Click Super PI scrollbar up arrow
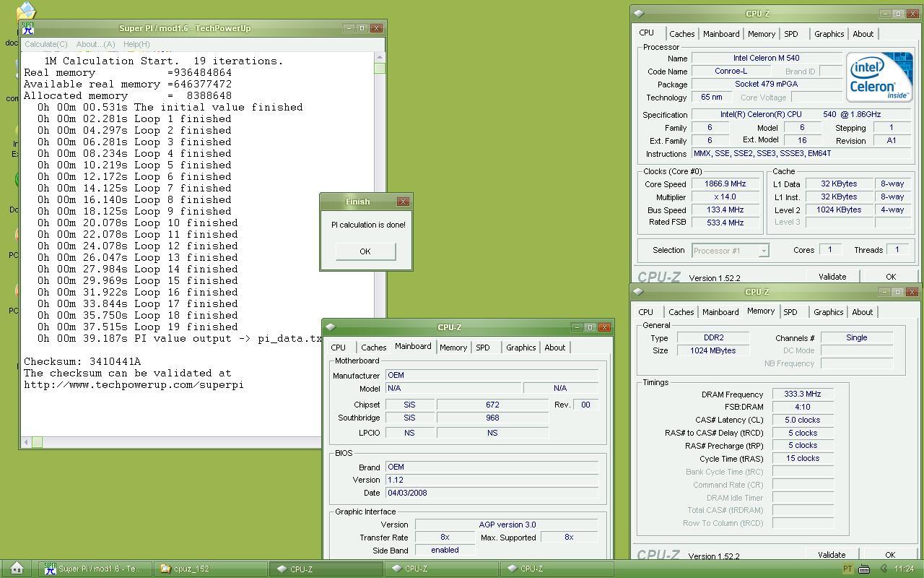The image size is (924, 578). point(380,57)
